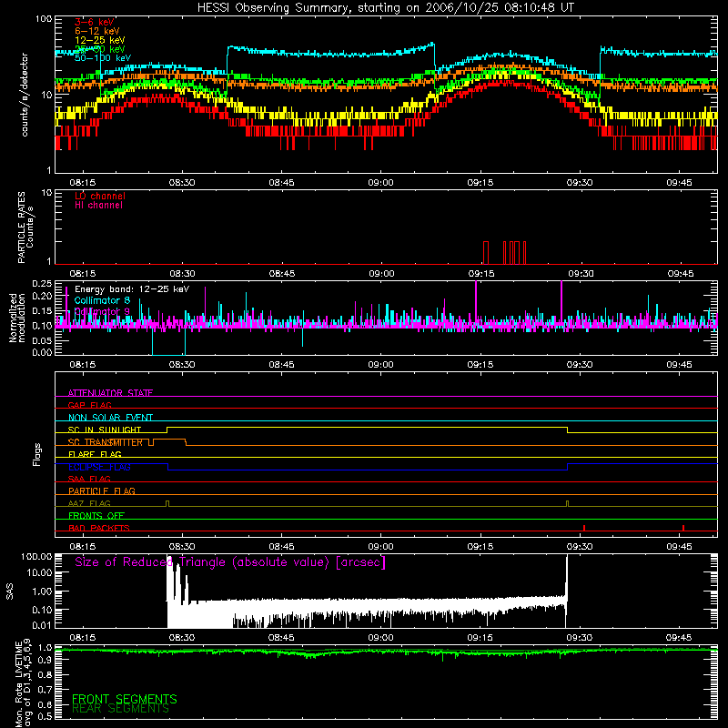Click the Size of Reduced Triangle caption
The height and width of the screenshot is (728, 728).
pyautogui.click(x=230, y=562)
